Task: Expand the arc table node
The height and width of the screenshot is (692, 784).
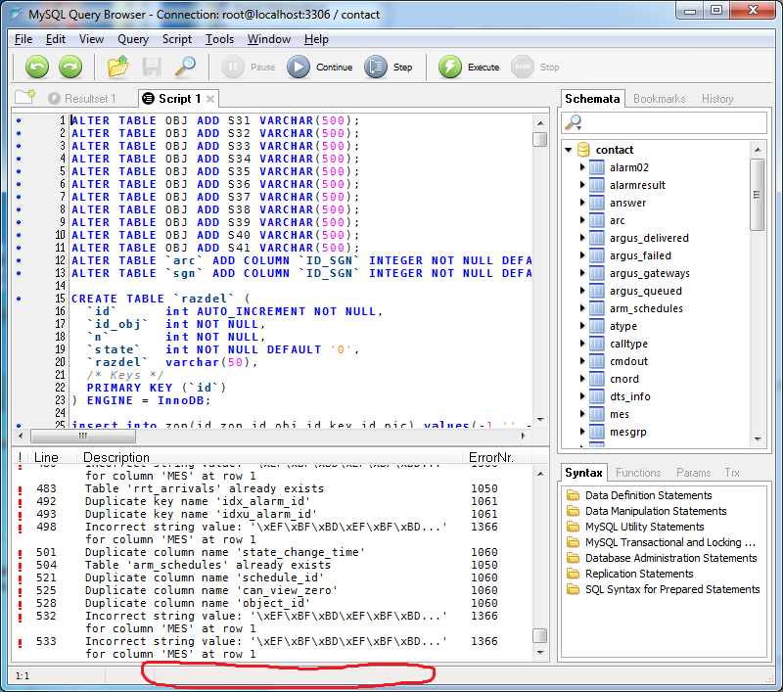Action: (x=582, y=220)
